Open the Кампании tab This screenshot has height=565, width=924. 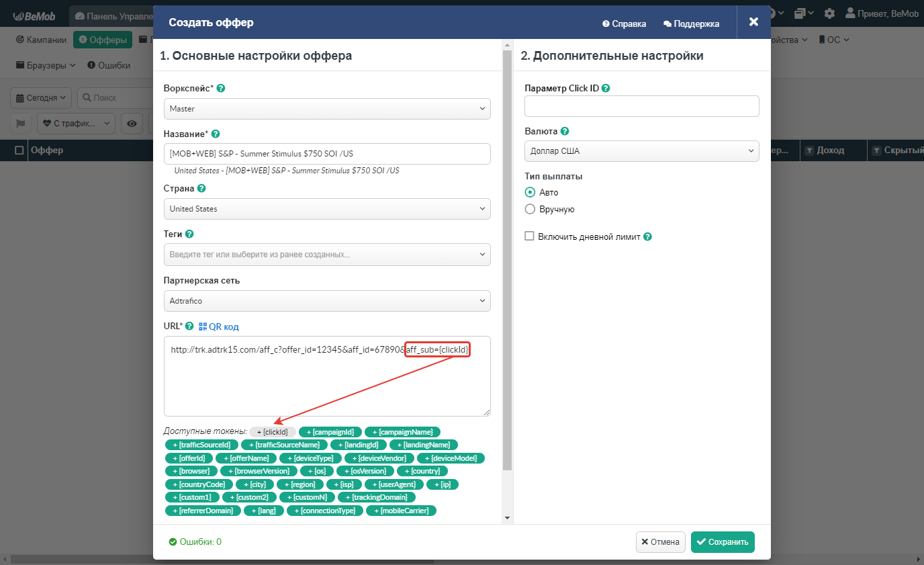click(x=41, y=40)
